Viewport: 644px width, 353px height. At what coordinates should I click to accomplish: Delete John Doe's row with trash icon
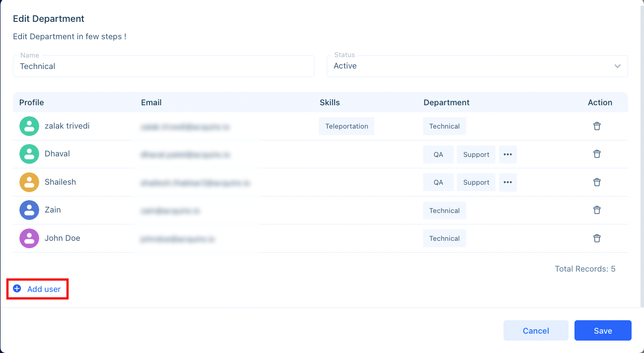pyautogui.click(x=597, y=238)
